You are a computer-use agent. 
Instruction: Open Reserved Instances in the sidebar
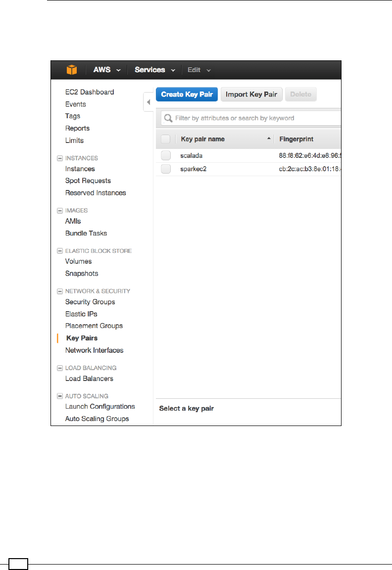coord(96,192)
